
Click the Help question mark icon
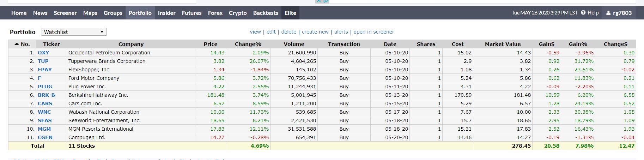(583, 13)
